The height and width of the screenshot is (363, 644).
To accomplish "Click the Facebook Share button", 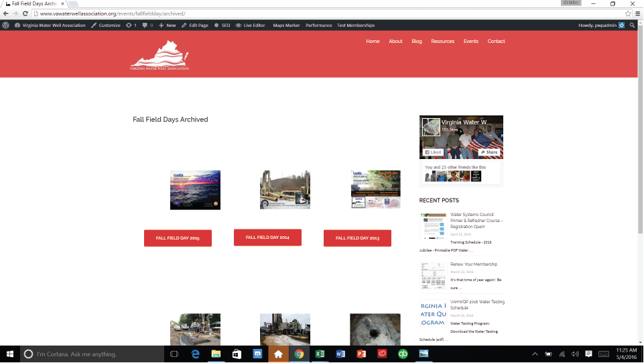I will coord(489,152).
